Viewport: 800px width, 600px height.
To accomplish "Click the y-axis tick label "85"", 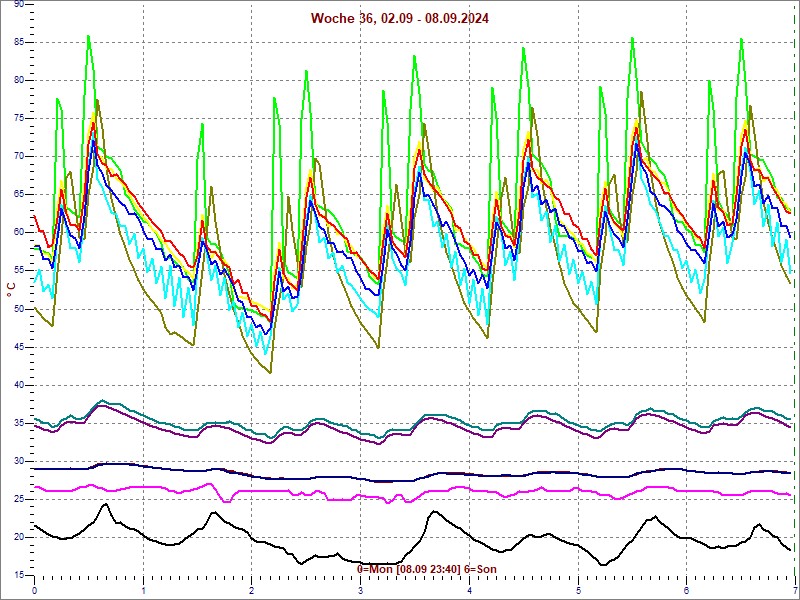I will pos(18,42).
